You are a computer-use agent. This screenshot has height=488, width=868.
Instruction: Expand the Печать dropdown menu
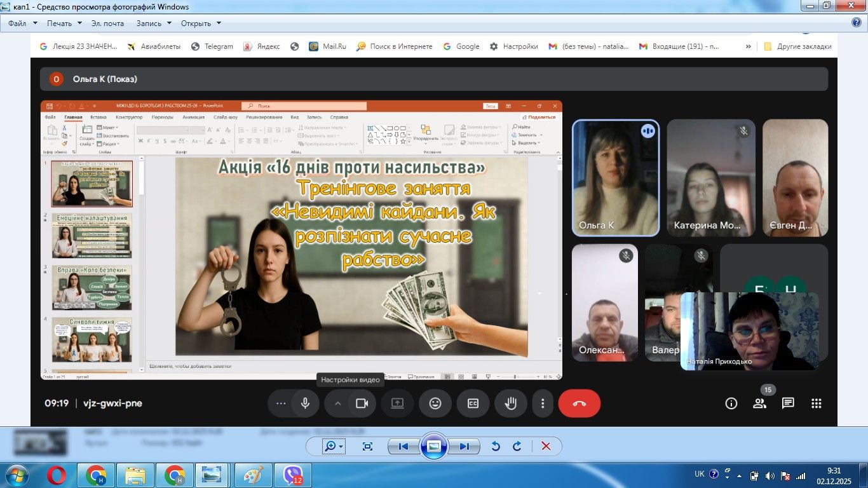click(64, 24)
